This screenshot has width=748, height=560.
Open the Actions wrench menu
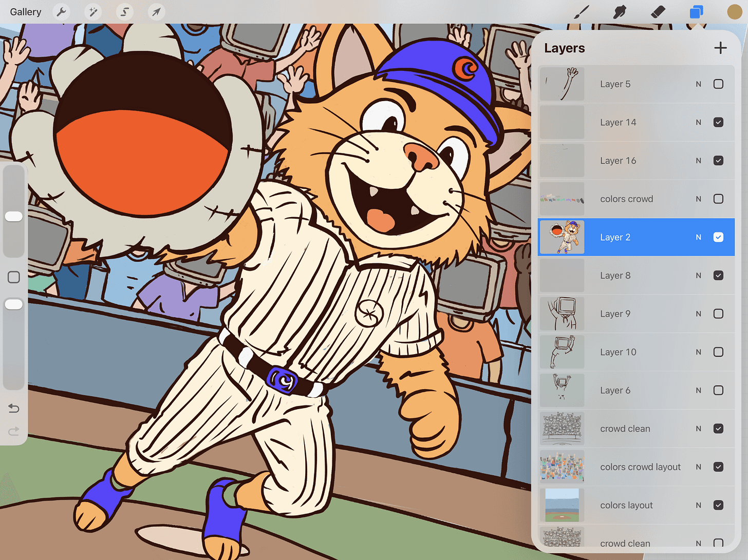pos(62,11)
